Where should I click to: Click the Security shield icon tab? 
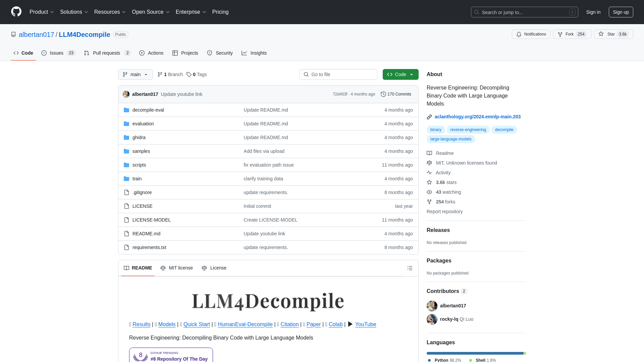coord(220,53)
